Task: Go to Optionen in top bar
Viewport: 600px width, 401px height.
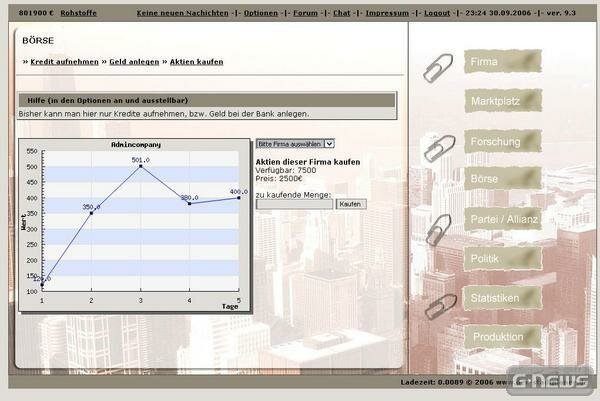Action: point(261,13)
